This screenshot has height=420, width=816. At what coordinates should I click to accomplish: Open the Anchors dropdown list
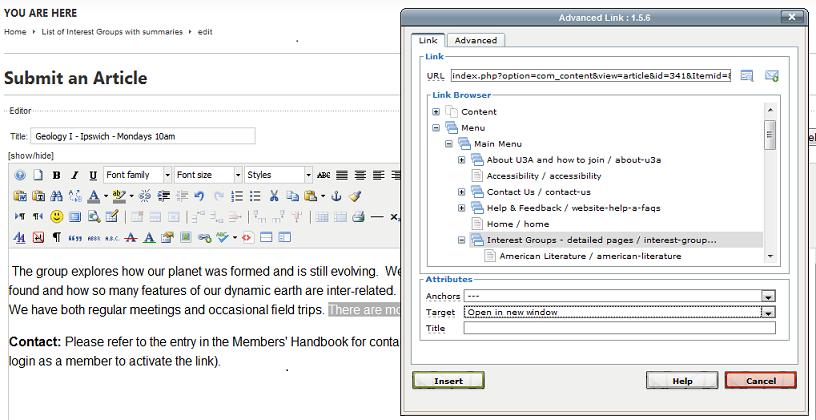tap(768, 296)
